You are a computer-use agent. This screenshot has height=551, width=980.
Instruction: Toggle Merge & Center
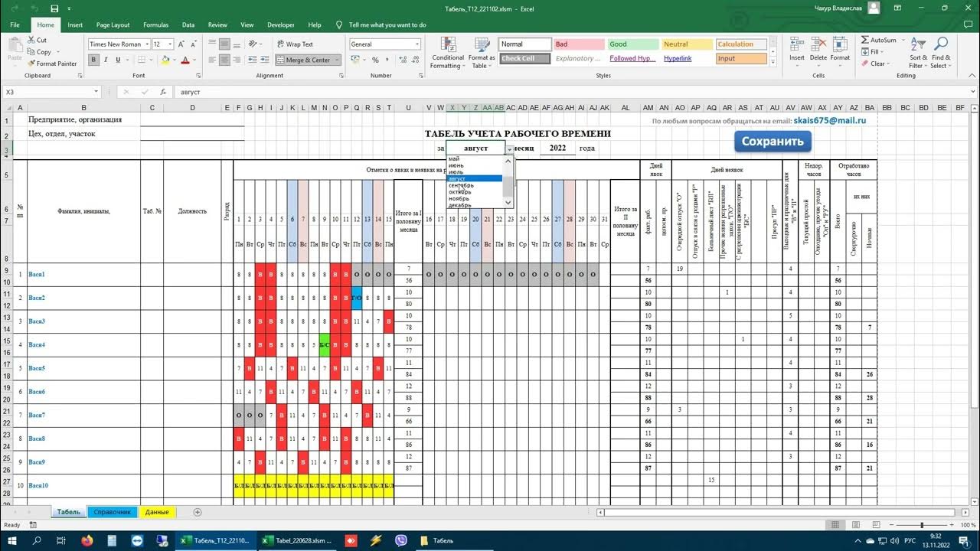tap(303, 60)
